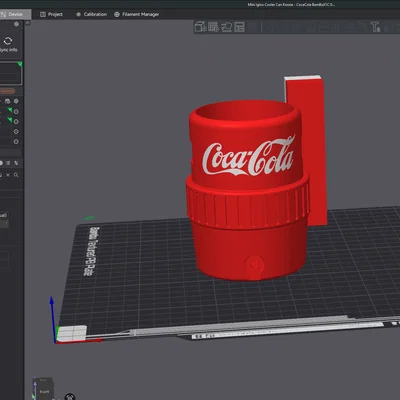This screenshot has height=400, width=400.
Task: Click the magnifier search settings icon
Action: pos(16,175)
